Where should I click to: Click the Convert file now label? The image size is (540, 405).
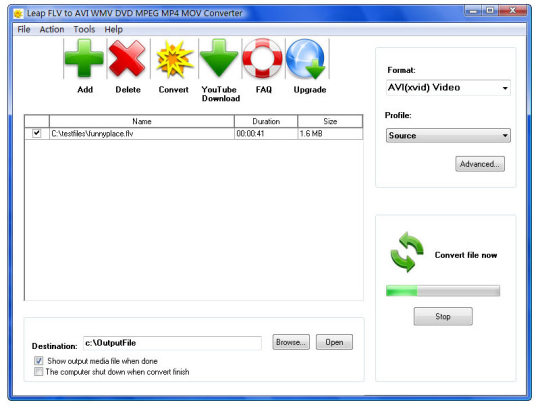[466, 255]
